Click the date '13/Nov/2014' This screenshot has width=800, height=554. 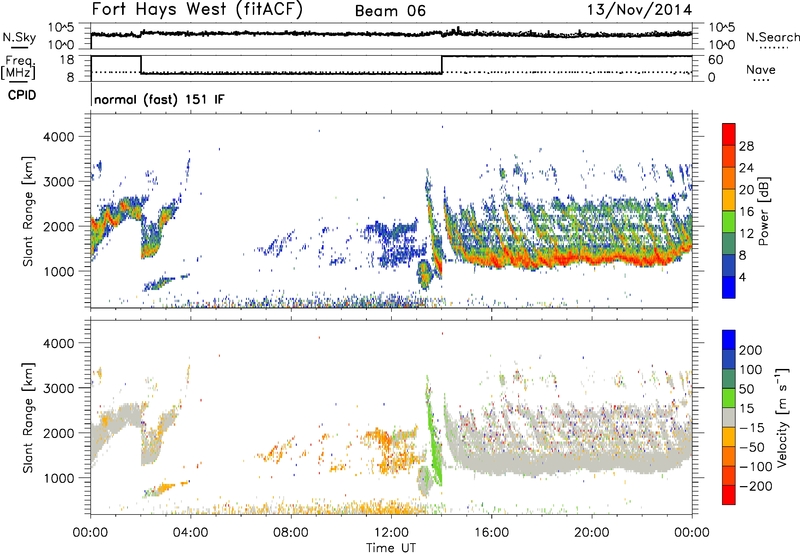pos(639,10)
